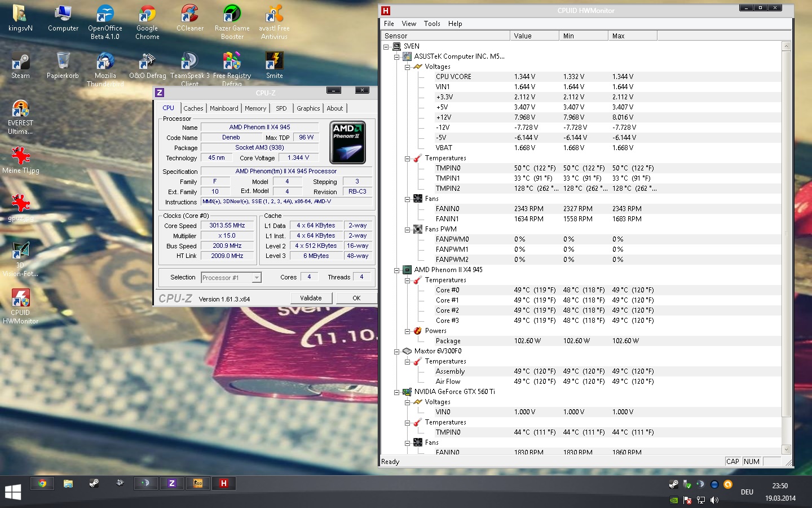Select the Package power row
The height and width of the screenshot is (508, 812).
pos(581,341)
